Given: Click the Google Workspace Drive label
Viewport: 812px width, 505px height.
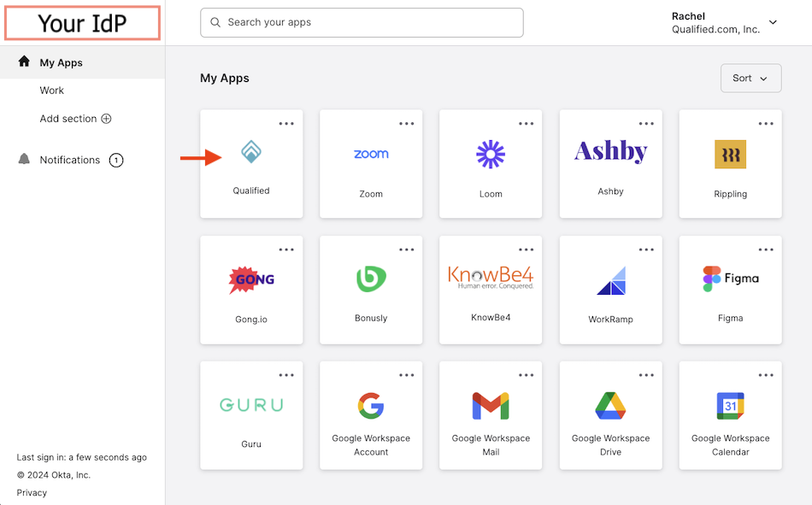Looking at the screenshot, I should [610, 445].
